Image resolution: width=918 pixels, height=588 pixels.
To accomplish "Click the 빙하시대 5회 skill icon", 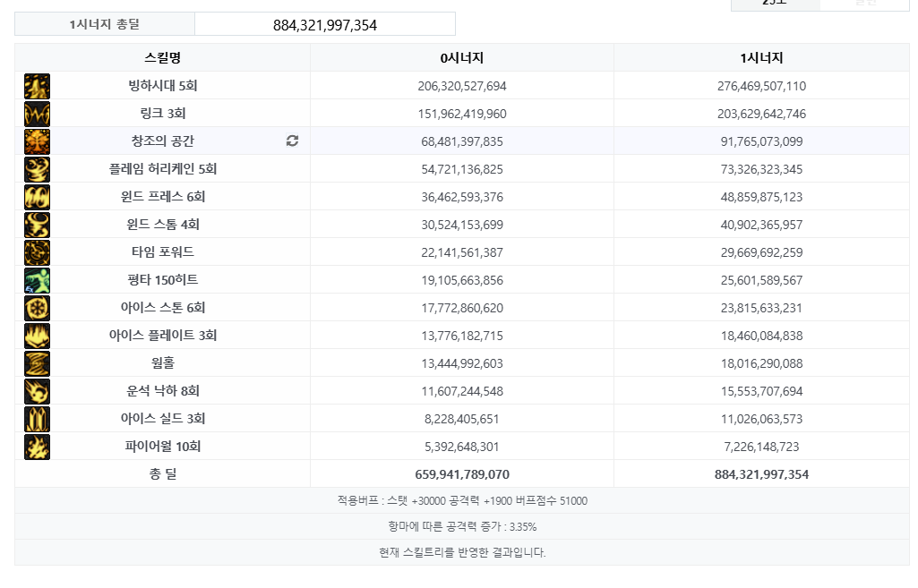I will point(38,86).
